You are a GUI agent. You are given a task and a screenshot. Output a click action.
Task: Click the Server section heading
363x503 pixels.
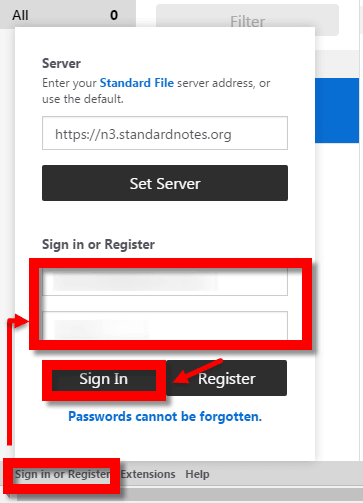(x=61, y=63)
